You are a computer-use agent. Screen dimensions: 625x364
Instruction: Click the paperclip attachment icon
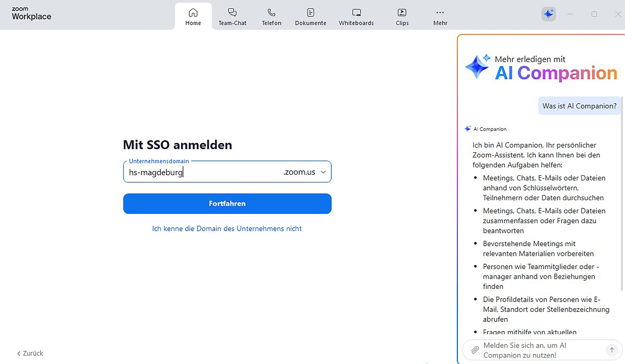tap(475, 350)
